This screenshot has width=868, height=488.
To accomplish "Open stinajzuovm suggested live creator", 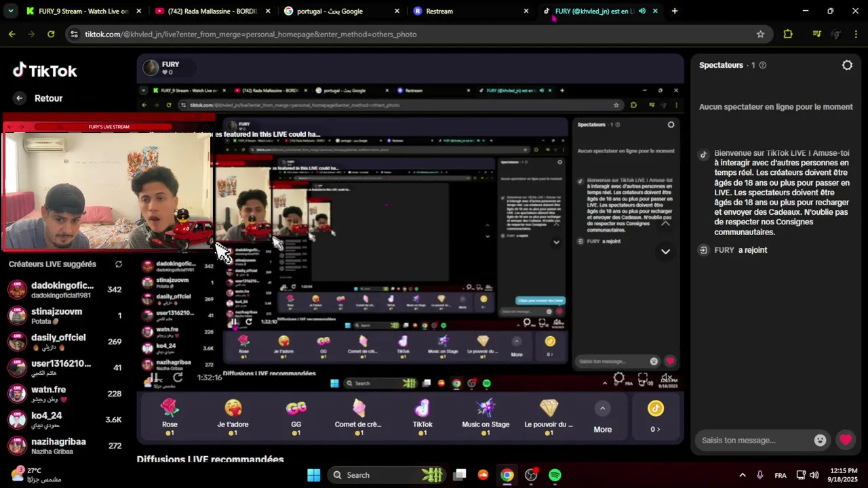I will (x=66, y=316).
